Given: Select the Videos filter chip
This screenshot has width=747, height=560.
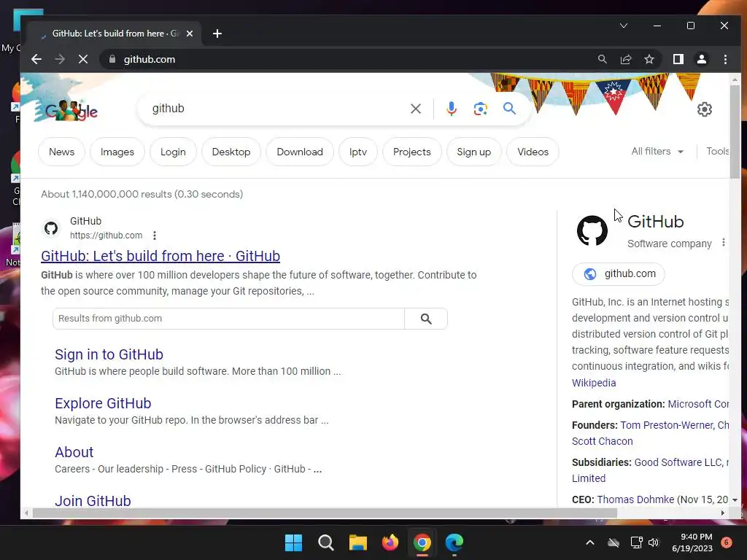Looking at the screenshot, I should tap(533, 152).
